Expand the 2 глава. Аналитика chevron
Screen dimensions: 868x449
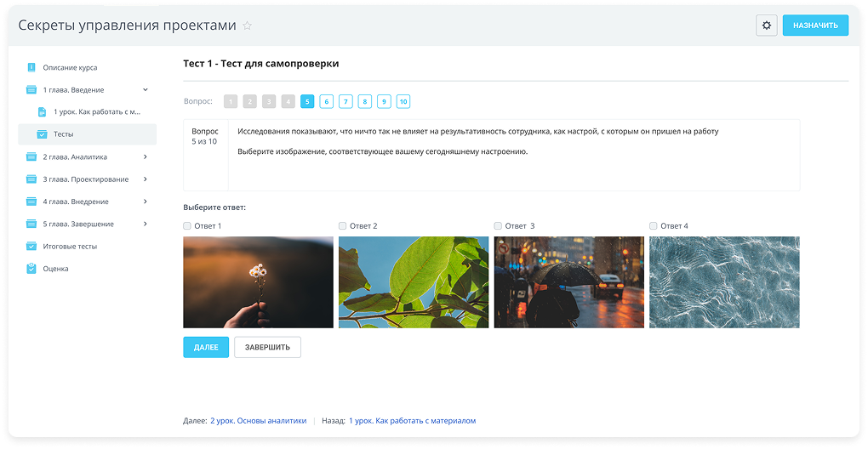[146, 157]
